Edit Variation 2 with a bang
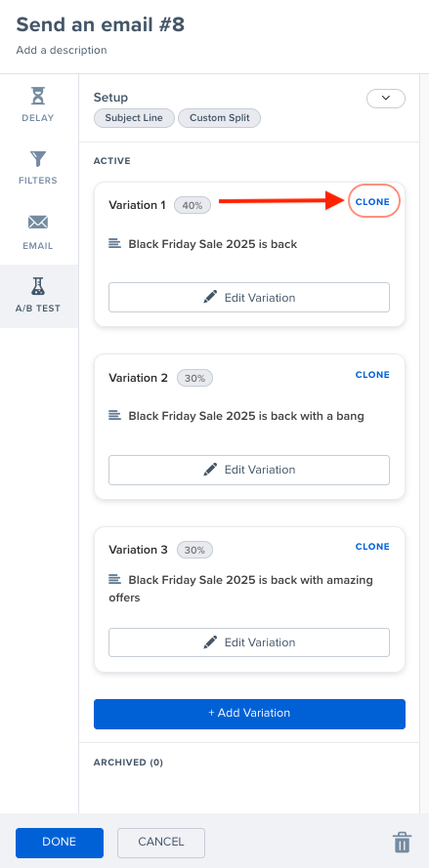429x868 pixels. (249, 470)
